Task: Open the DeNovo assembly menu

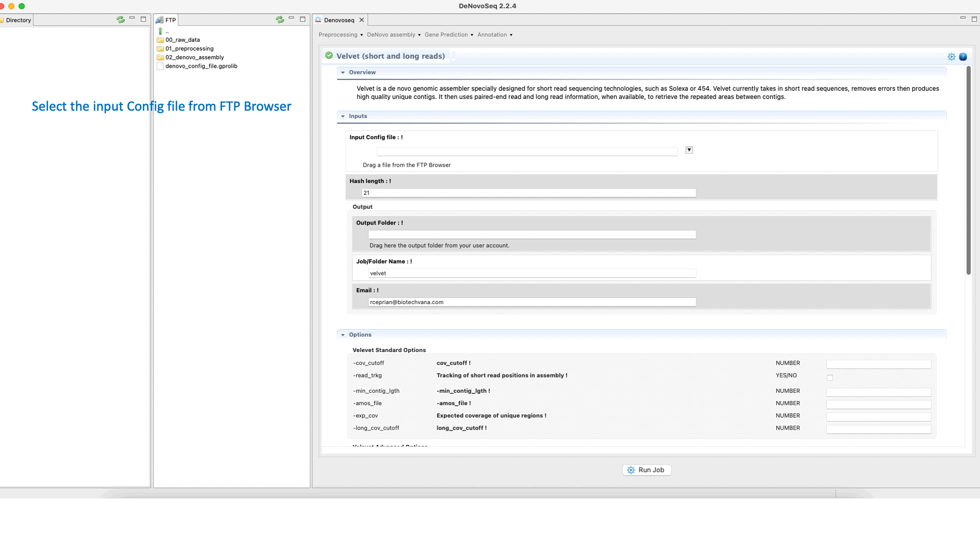Action: [394, 35]
